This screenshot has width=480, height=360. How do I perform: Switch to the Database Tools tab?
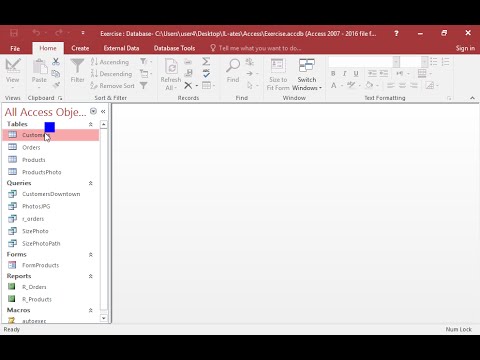[x=174, y=48]
